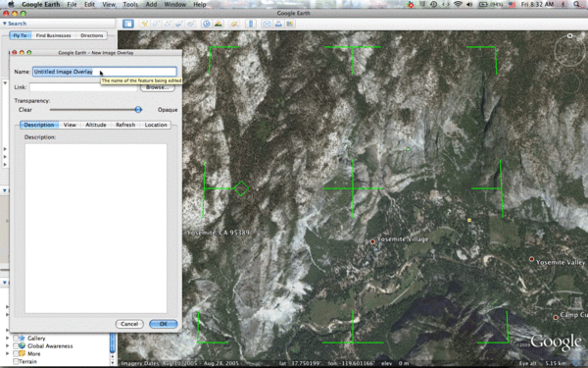Click the Browse... button
Viewport: 588px width, 368px height.
pos(158,87)
